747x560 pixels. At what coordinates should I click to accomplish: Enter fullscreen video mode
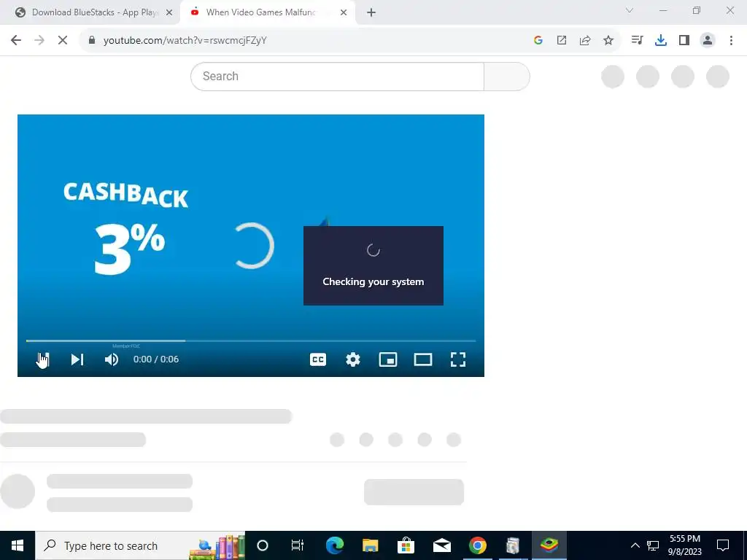458,359
